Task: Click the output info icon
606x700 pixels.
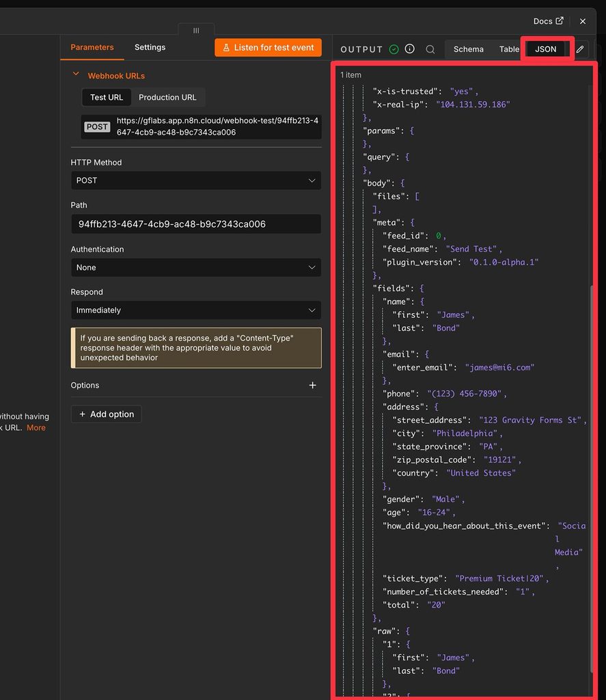Action: pyautogui.click(x=410, y=49)
